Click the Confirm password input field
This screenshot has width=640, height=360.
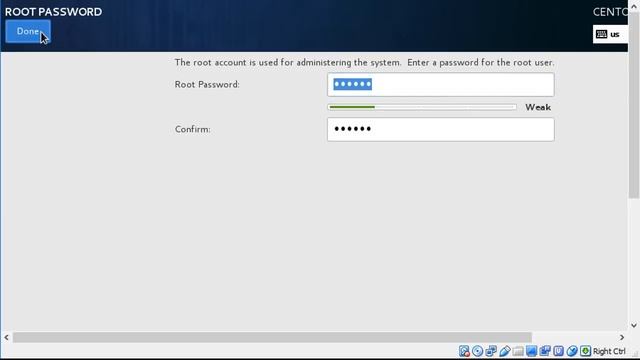point(440,129)
